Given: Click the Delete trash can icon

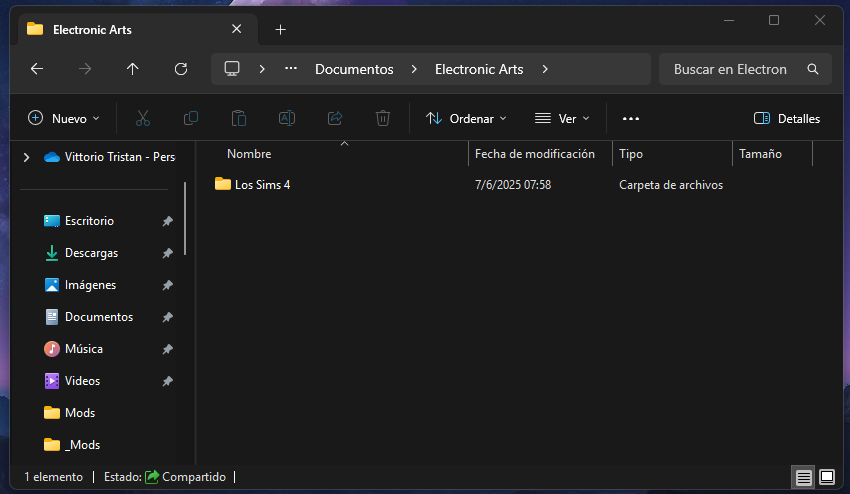Looking at the screenshot, I should pyautogui.click(x=383, y=118).
